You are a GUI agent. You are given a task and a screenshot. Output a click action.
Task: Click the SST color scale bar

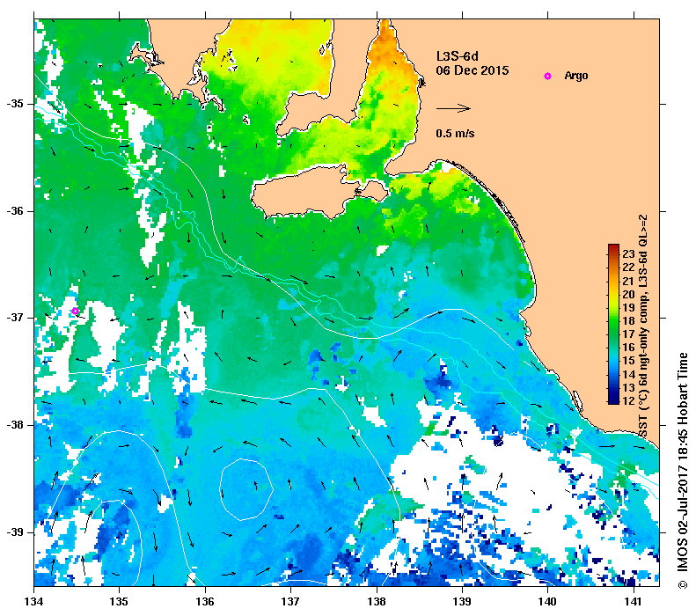coord(613,324)
